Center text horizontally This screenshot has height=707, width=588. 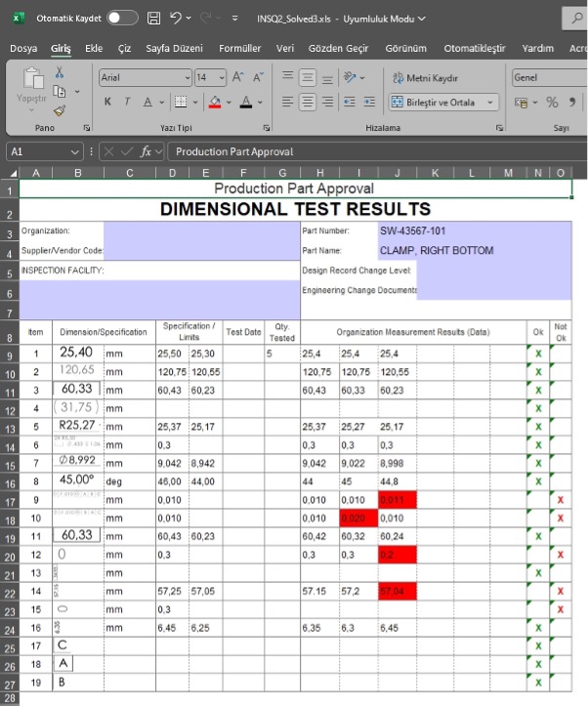pyautogui.click(x=307, y=102)
